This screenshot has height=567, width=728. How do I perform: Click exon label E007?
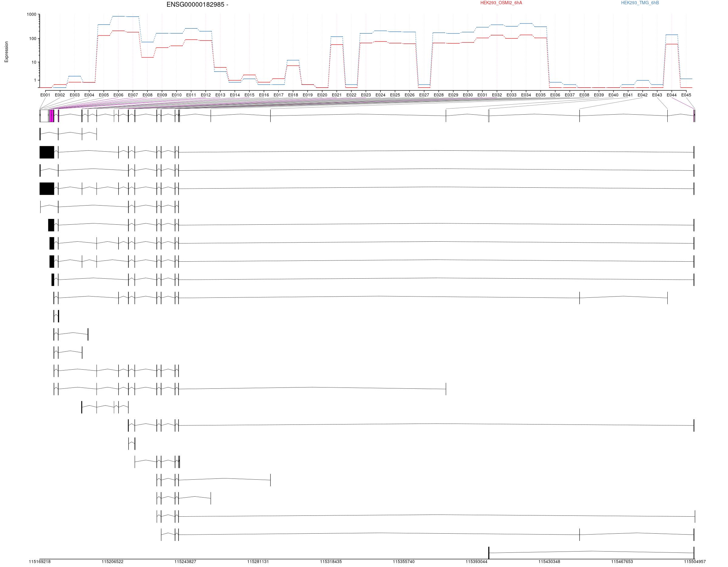(133, 95)
